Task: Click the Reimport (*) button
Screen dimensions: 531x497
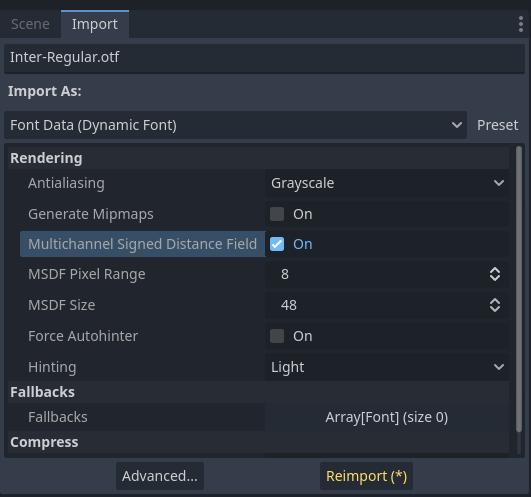Action: [366, 476]
